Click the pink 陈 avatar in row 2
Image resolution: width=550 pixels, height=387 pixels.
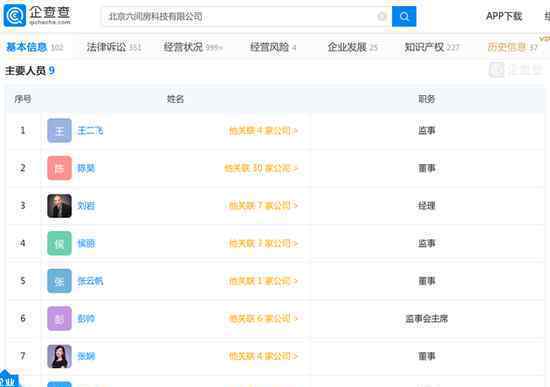pos(59,168)
